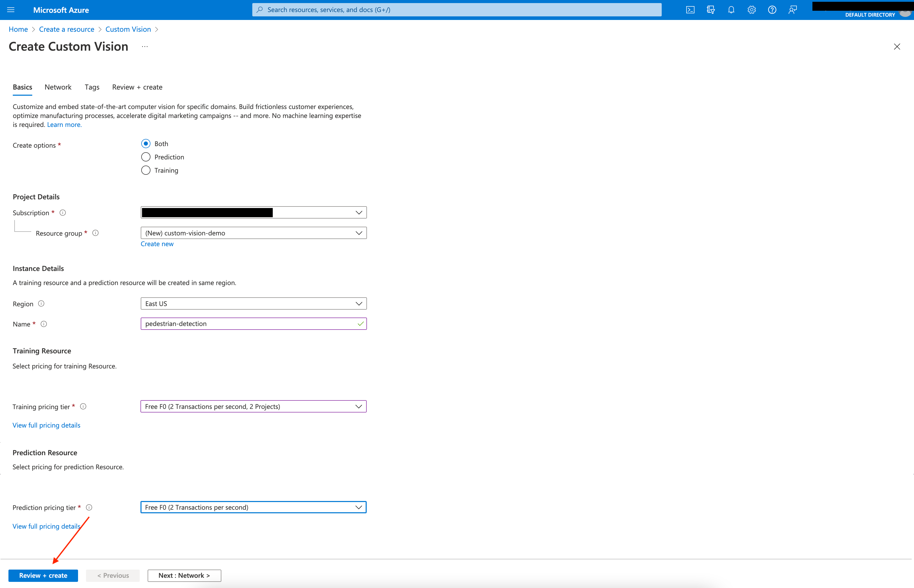Open the Region dropdown showing East US
Viewport: 914px width, 588px height.
pos(254,303)
